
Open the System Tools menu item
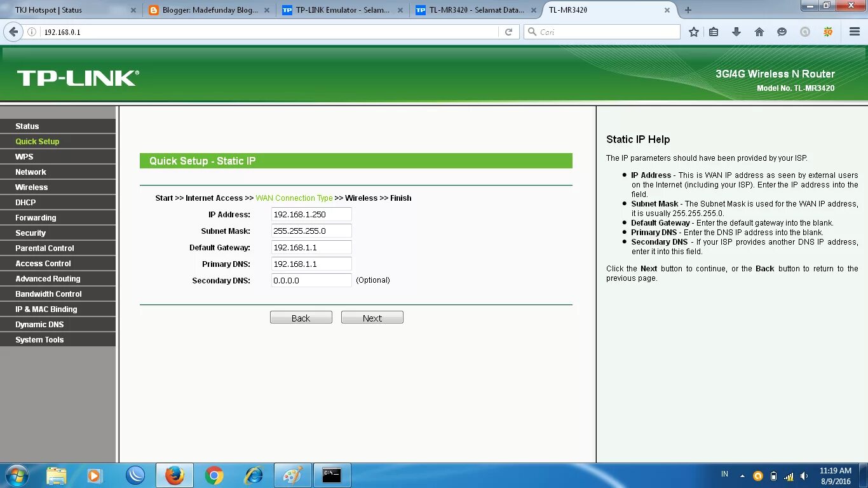click(x=58, y=340)
